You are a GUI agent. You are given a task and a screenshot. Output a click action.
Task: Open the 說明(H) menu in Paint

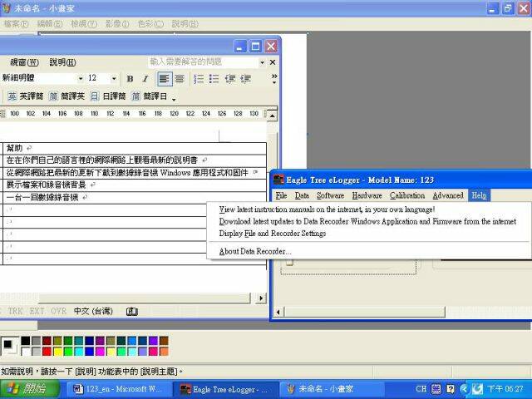185,24
